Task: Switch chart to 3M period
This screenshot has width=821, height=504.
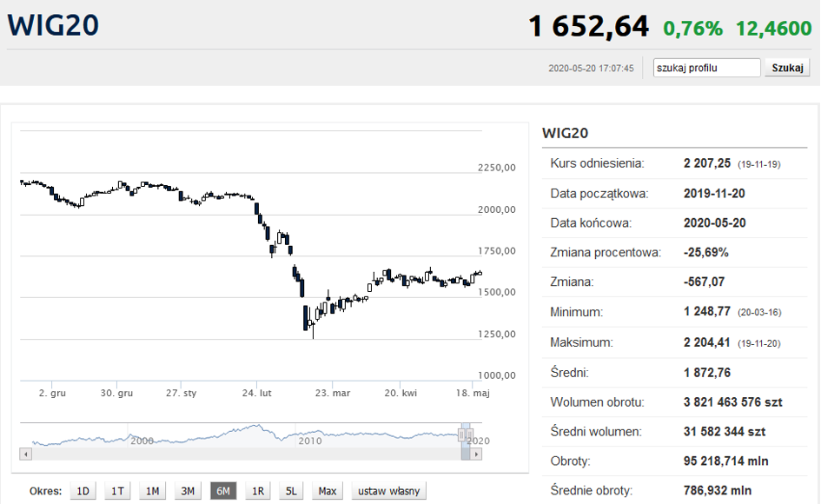Action: pyautogui.click(x=188, y=491)
